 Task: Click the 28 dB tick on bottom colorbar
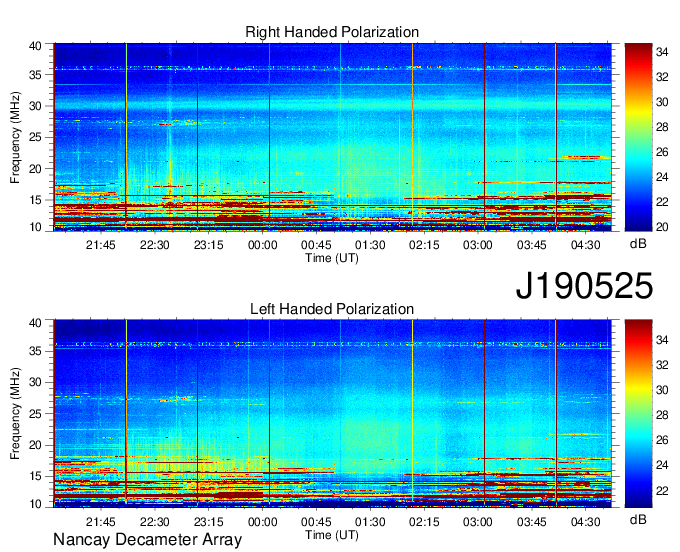pos(662,415)
